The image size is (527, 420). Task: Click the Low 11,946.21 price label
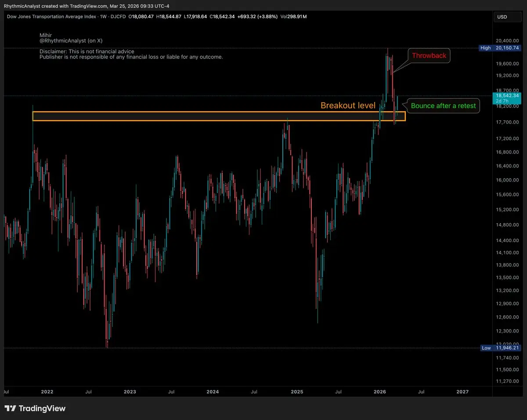pyautogui.click(x=500, y=348)
